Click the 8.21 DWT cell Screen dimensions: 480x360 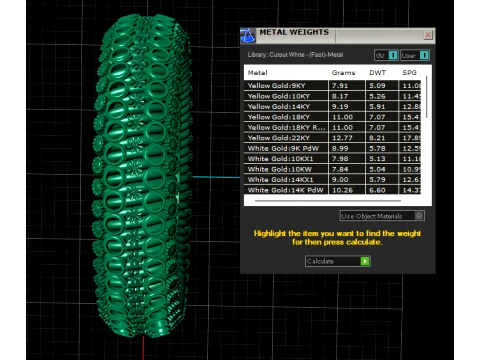pos(382,138)
